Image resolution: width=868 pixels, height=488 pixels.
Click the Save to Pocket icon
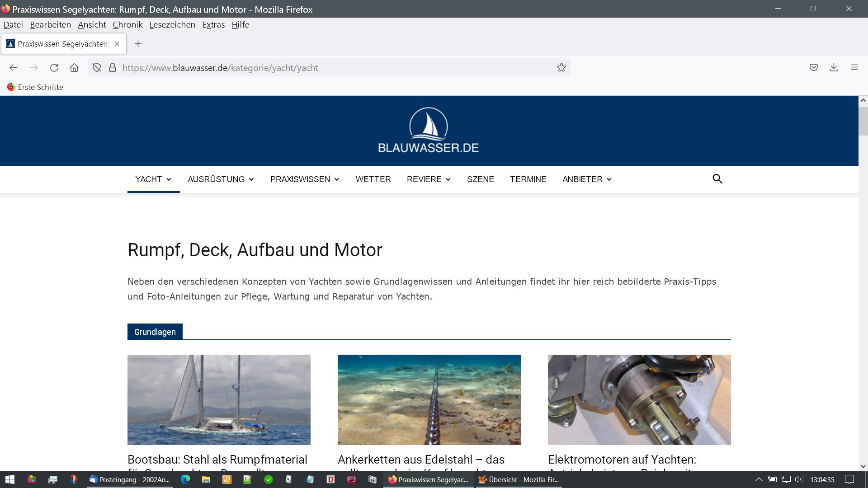[x=813, y=67]
